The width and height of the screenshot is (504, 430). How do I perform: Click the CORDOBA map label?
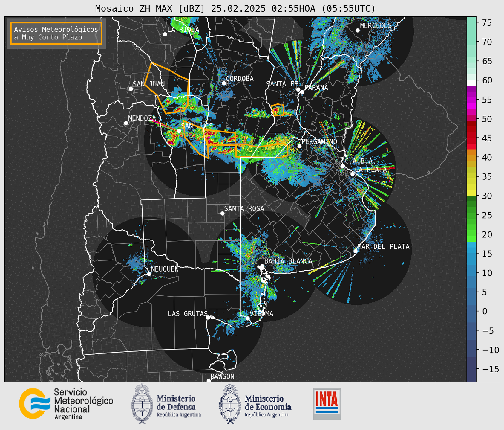coord(240,79)
